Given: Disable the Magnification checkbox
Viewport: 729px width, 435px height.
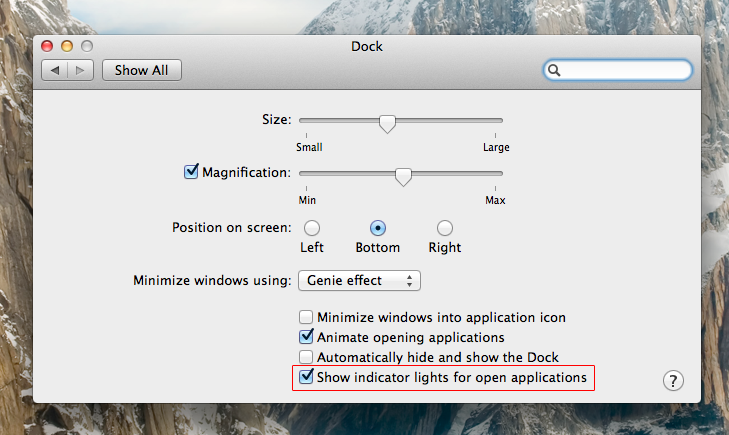Looking at the screenshot, I should (x=192, y=171).
